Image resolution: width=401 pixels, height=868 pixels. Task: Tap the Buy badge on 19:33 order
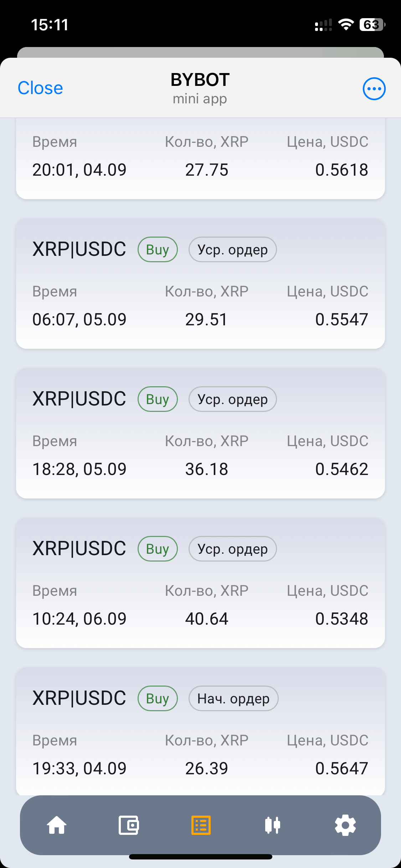point(158,698)
